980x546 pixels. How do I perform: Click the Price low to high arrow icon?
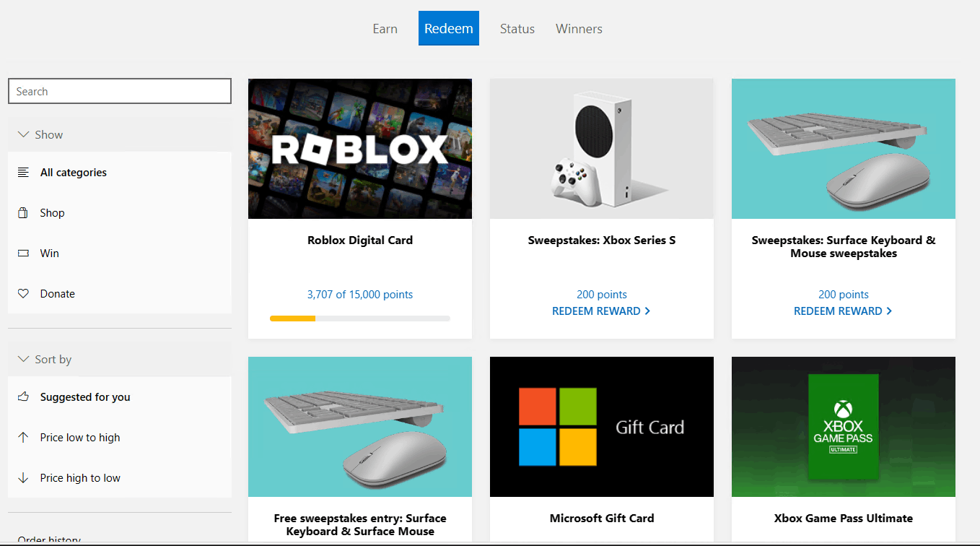click(23, 438)
